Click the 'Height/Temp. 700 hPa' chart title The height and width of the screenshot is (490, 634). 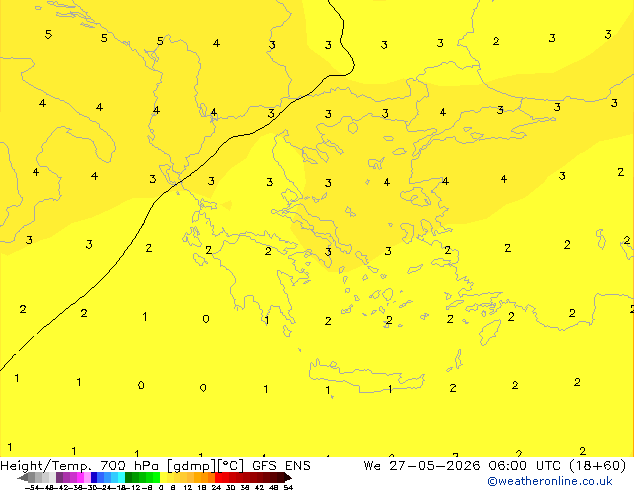(79, 466)
